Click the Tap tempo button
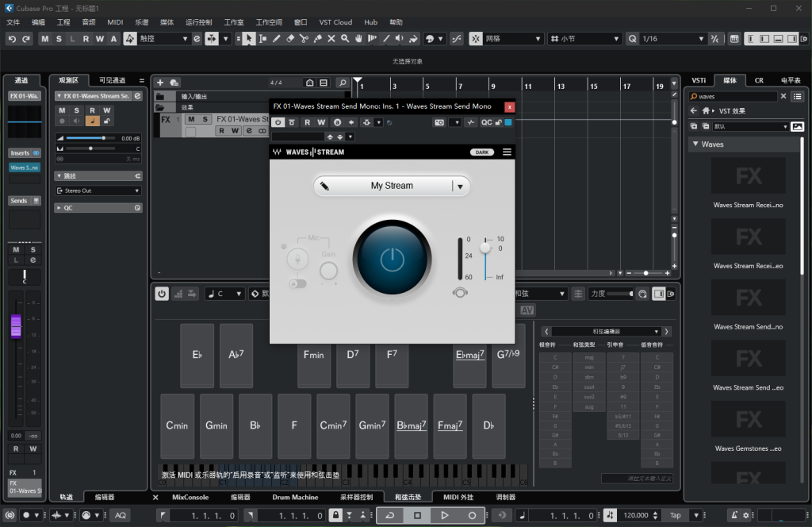Viewport: 812px width, 527px height. point(676,515)
